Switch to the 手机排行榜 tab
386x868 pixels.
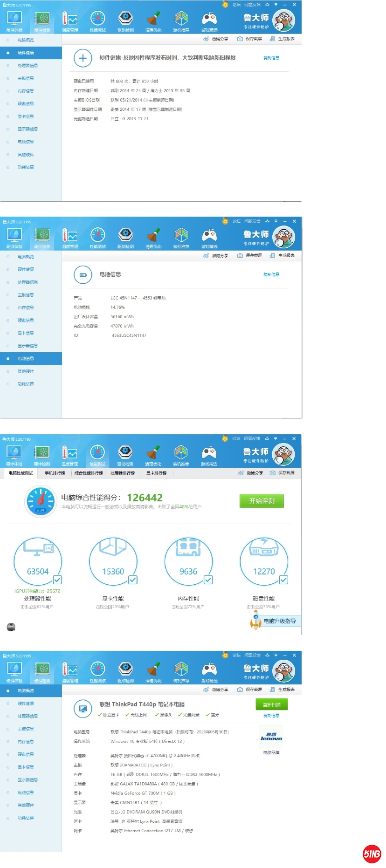click(55, 473)
